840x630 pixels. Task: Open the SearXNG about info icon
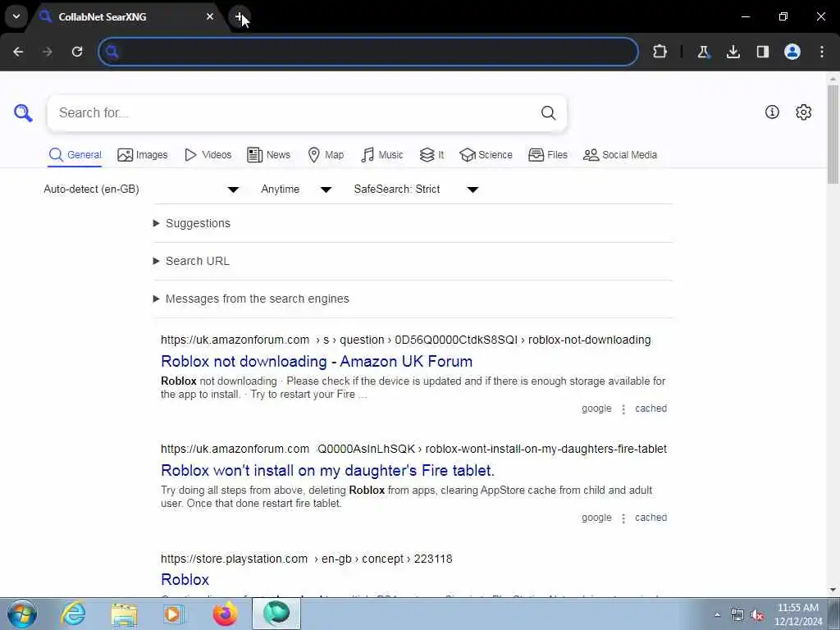pos(772,112)
